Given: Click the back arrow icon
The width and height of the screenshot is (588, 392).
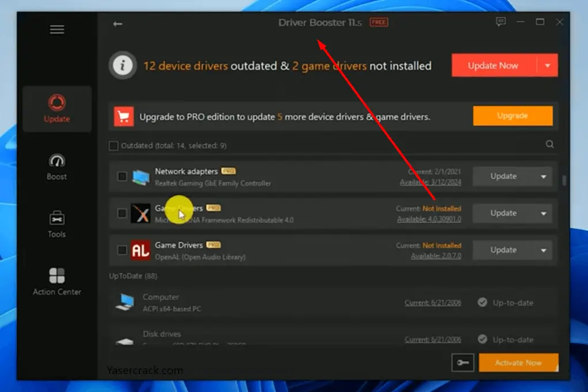Looking at the screenshot, I should [x=118, y=24].
